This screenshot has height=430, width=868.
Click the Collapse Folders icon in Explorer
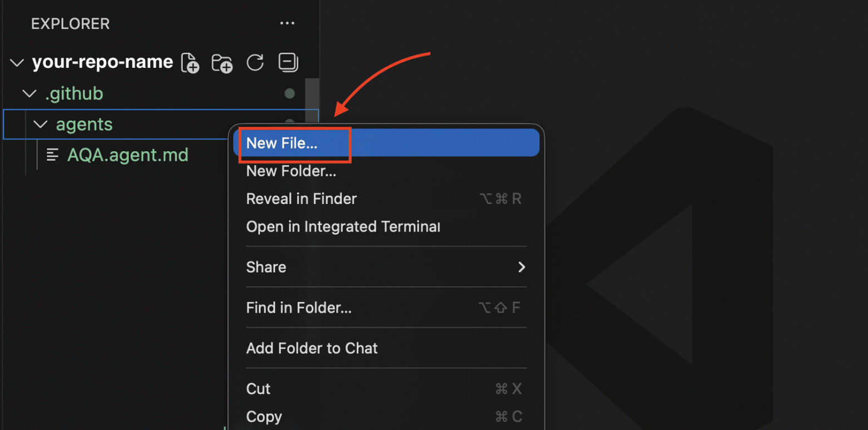(288, 62)
